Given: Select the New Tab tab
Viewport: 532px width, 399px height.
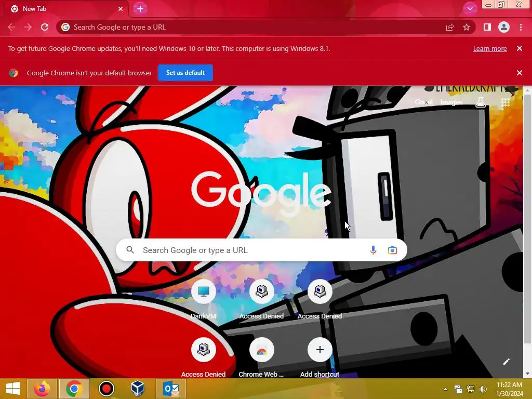Looking at the screenshot, I should tap(64, 9).
